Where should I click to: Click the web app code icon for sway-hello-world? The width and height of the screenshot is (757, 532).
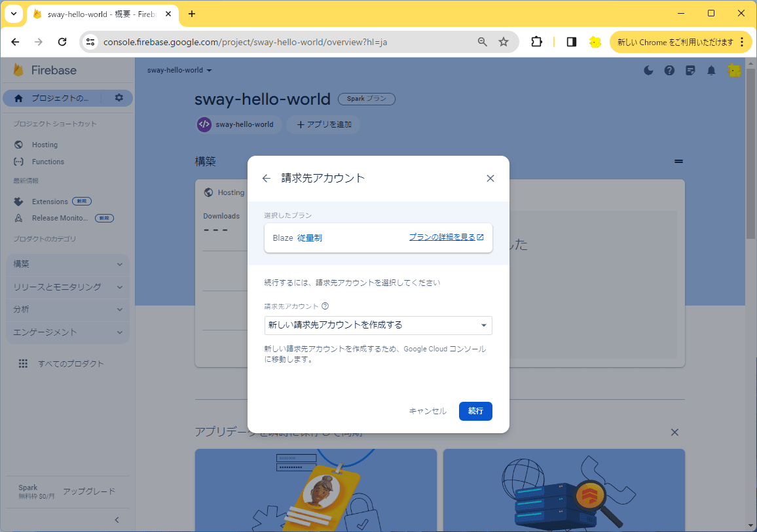204,124
